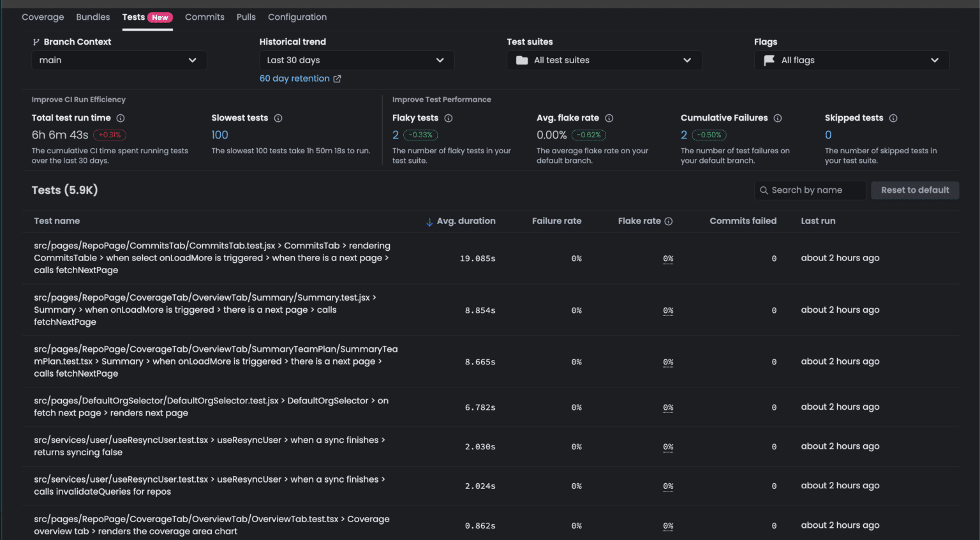The width and height of the screenshot is (980, 540).
Task: Click the info icon next to Flaky tests
Action: click(449, 118)
